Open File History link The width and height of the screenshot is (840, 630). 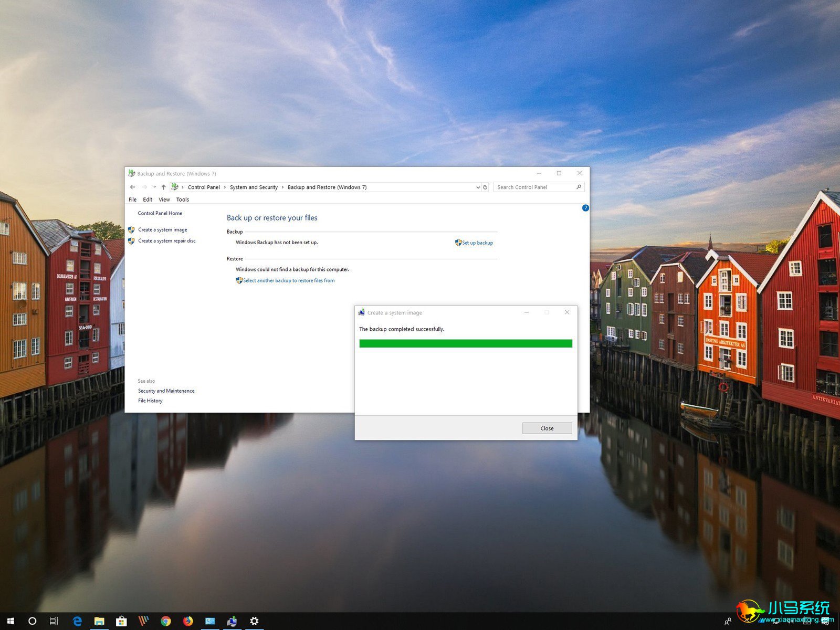150,401
